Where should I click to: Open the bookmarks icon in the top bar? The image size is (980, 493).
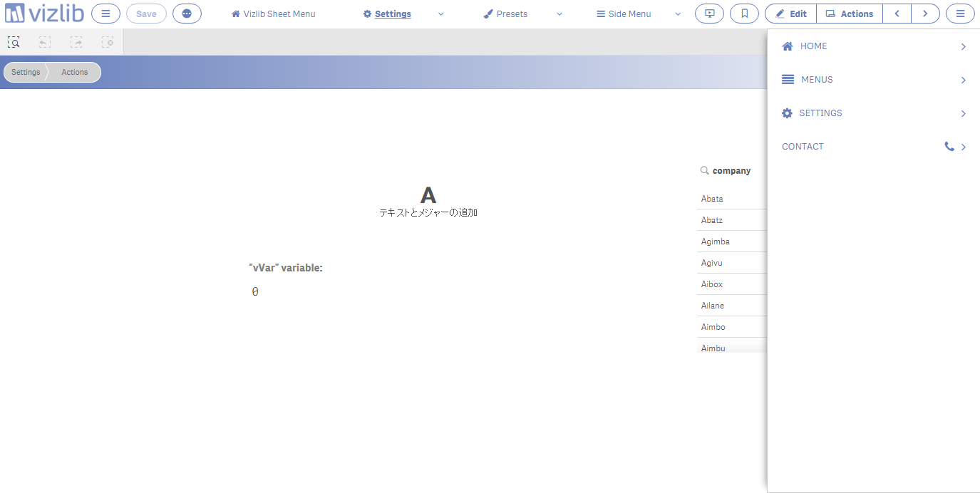tap(744, 14)
